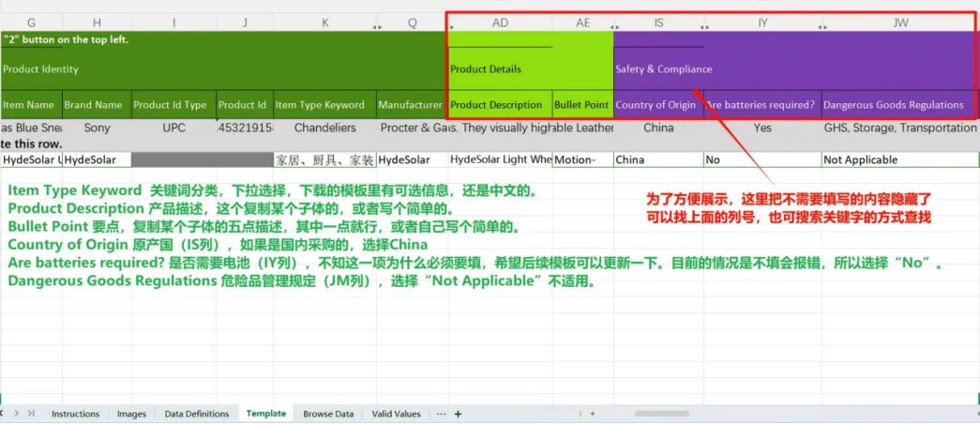980x424 pixels.
Task: Open Country of Origin cell containing China
Action: 656,160
